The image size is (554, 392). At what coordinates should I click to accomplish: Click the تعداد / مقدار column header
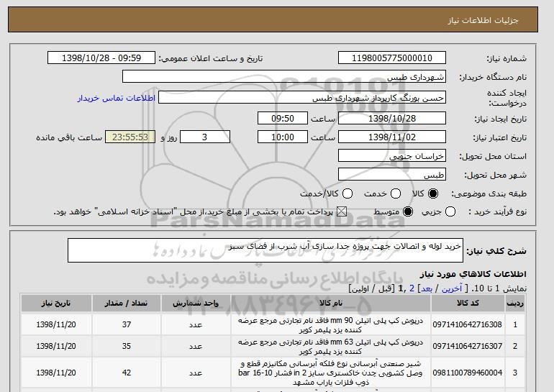tap(126, 304)
